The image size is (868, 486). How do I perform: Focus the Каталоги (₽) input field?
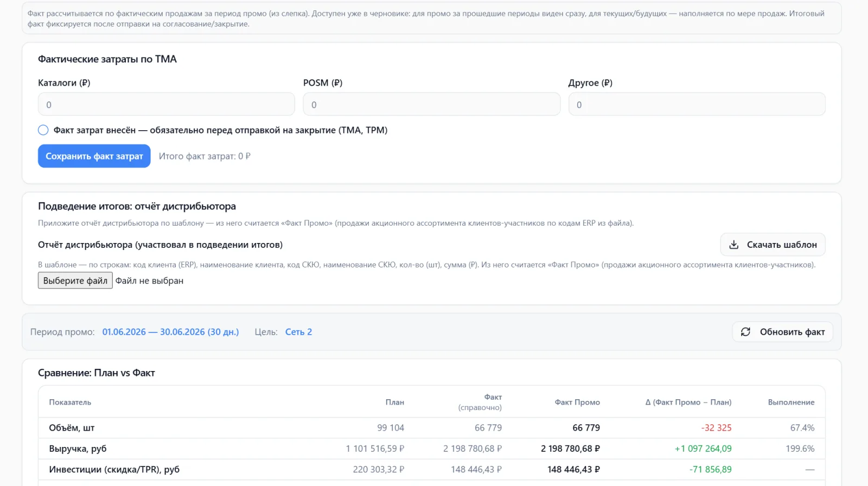click(167, 104)
